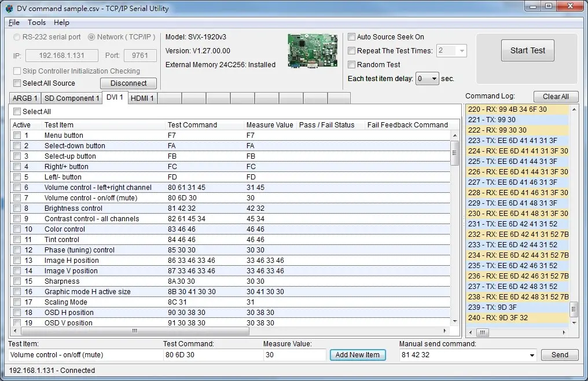
Task: Click the Port number field
Action: pos(140,56)
